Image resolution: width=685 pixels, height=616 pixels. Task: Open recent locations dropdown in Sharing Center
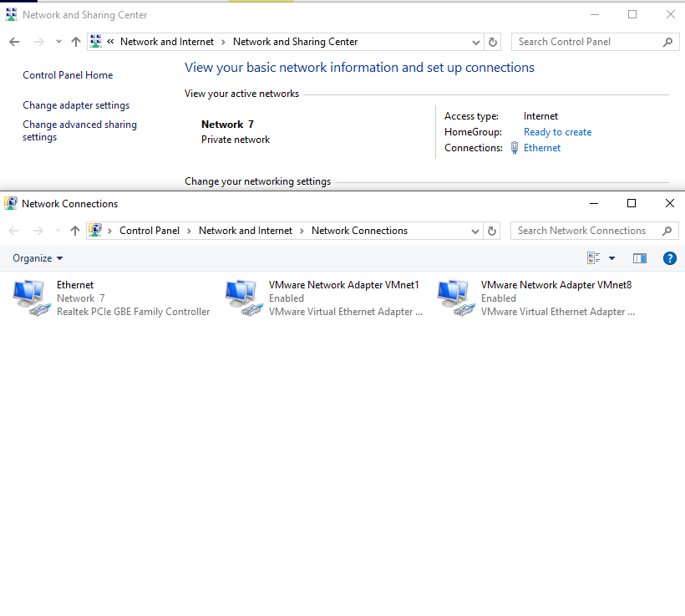coord(58,42)
